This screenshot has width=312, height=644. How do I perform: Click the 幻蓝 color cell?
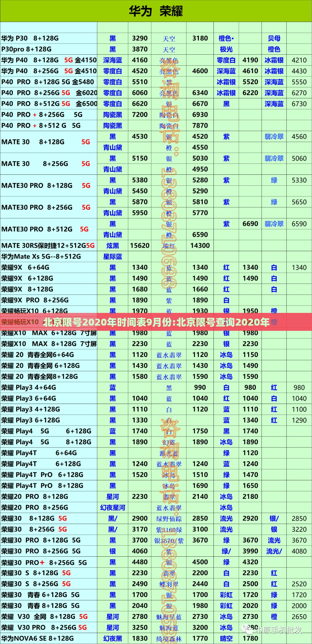click(169, 442)
